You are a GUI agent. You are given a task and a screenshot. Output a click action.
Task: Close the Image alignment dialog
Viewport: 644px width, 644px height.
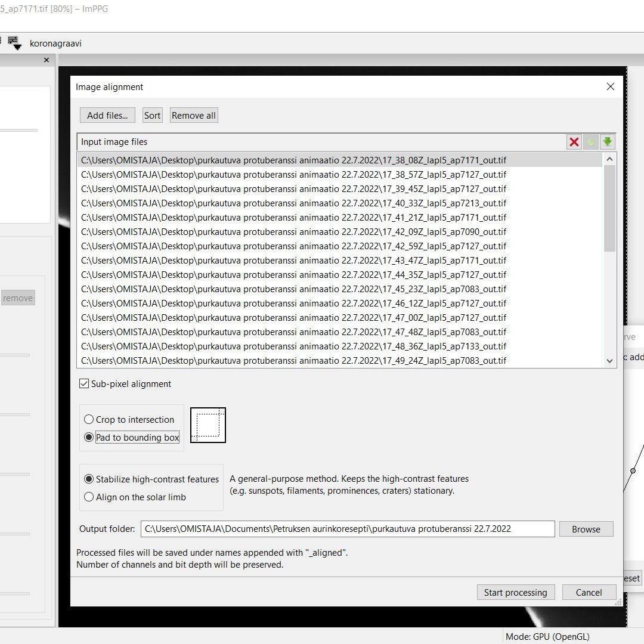(611, 86)
